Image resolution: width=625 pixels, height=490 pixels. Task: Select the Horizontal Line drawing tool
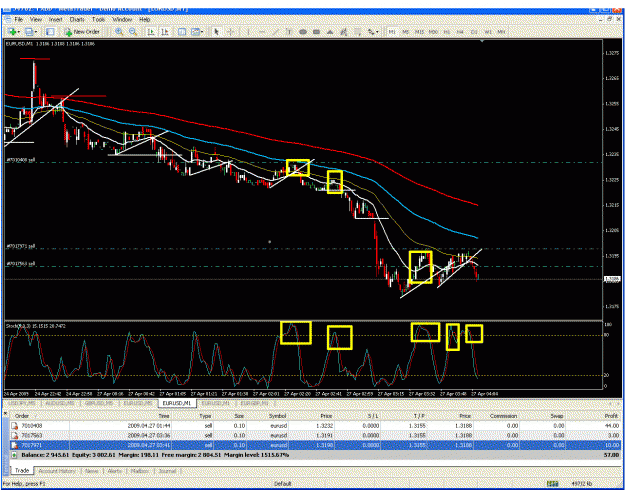click(262, 31)
